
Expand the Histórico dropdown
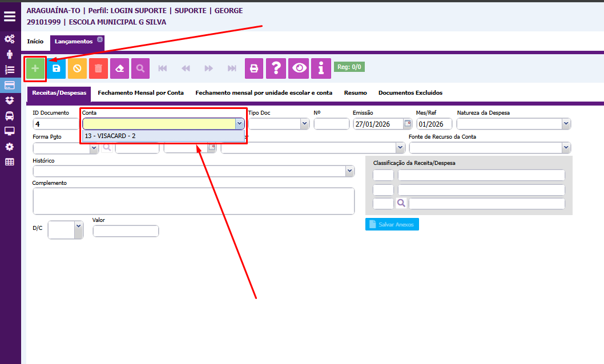coord(349,171)
